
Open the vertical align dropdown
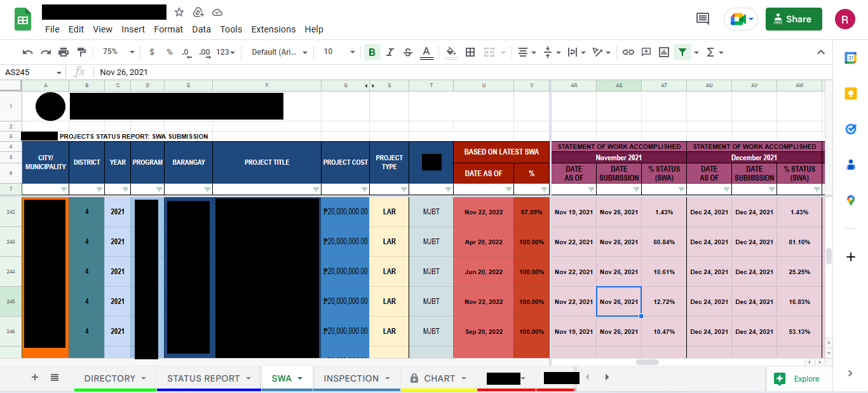click(552, 52)
